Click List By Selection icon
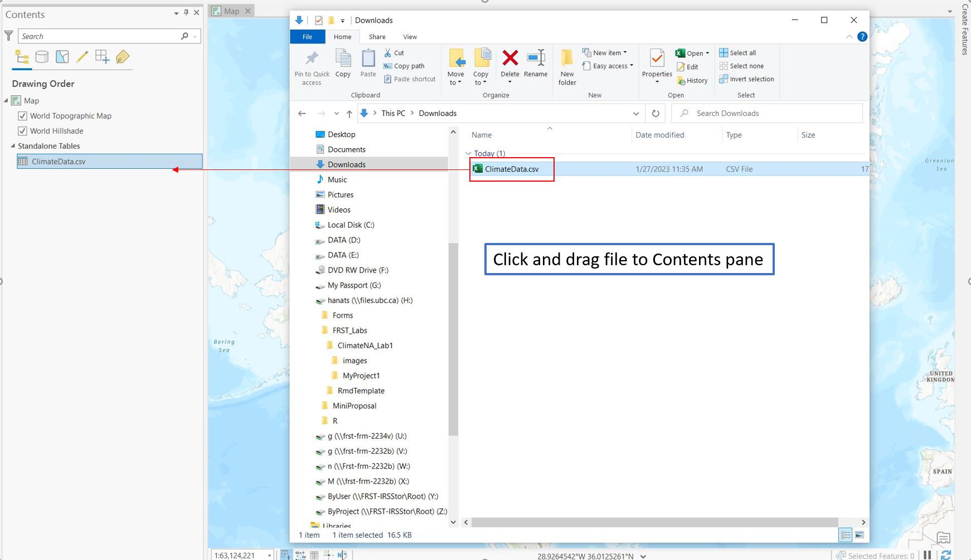Screen dimensions: 971x560 coord(62,57)
